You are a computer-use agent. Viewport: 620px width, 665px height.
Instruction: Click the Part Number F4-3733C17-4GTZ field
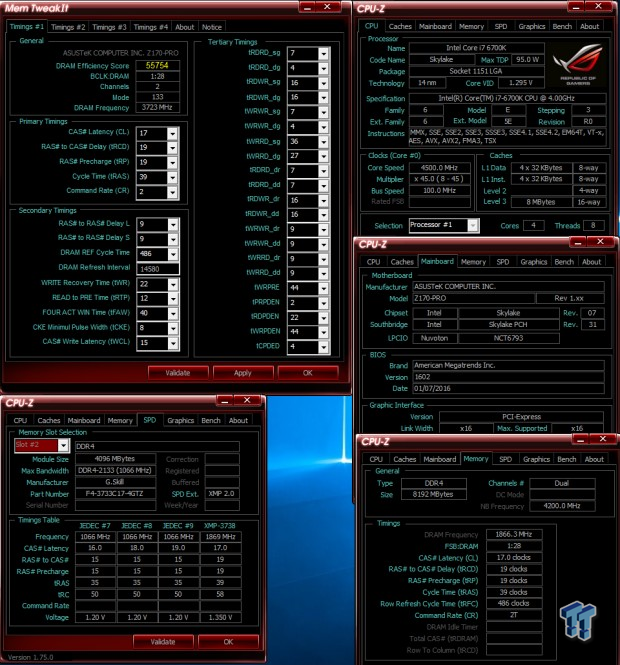115,494
